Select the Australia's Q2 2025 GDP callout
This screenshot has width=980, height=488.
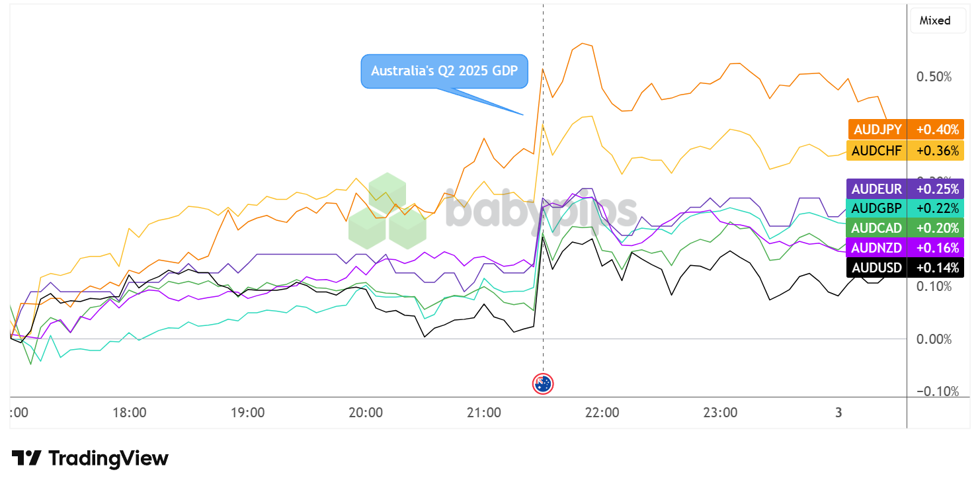click(444, 71)
